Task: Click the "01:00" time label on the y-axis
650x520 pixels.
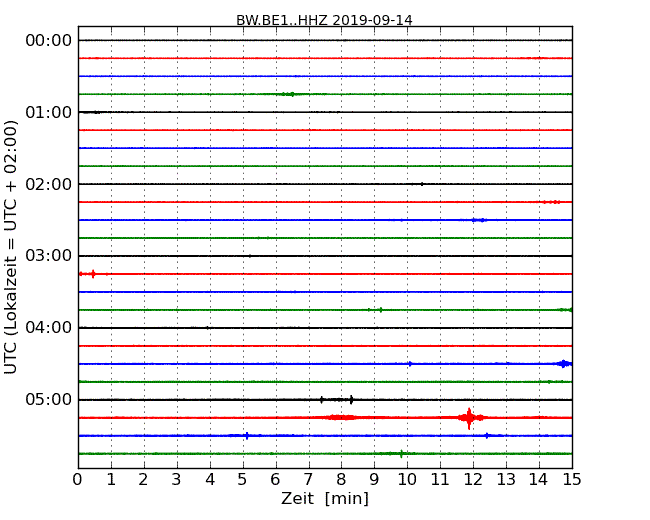Action: click(x=49, y=112)
